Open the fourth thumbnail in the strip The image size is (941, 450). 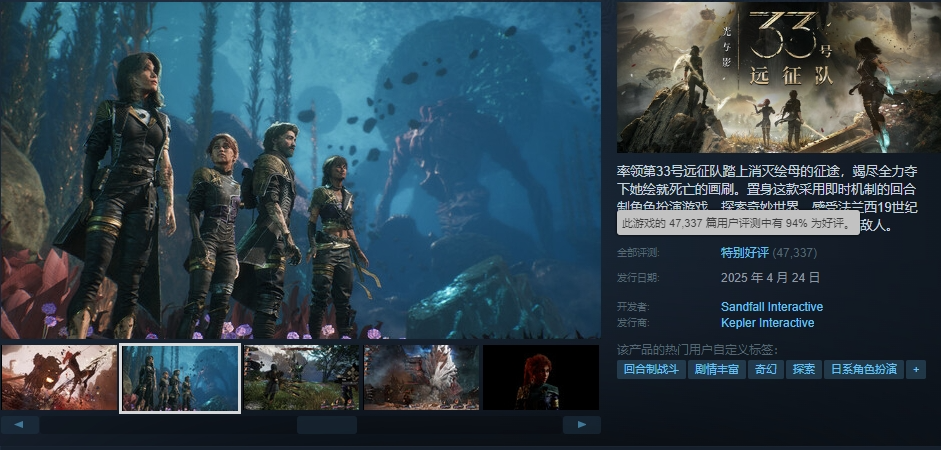[x=421, y=378]
